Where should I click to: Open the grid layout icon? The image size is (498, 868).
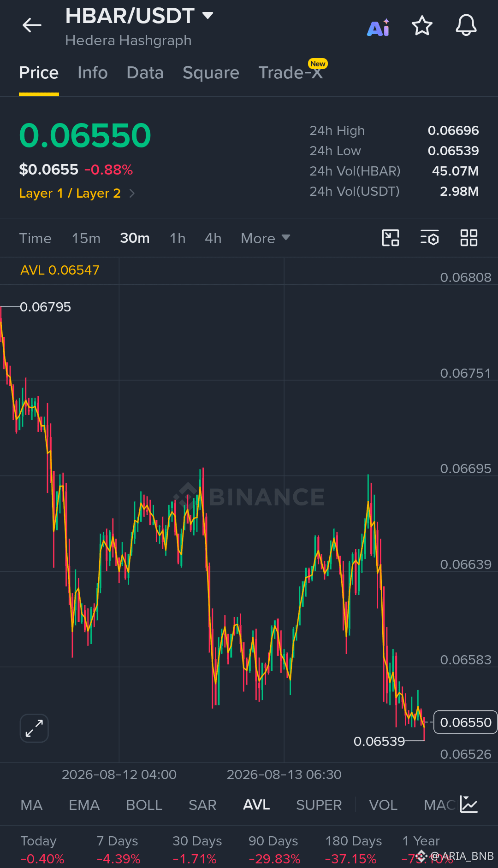[469, 238]
